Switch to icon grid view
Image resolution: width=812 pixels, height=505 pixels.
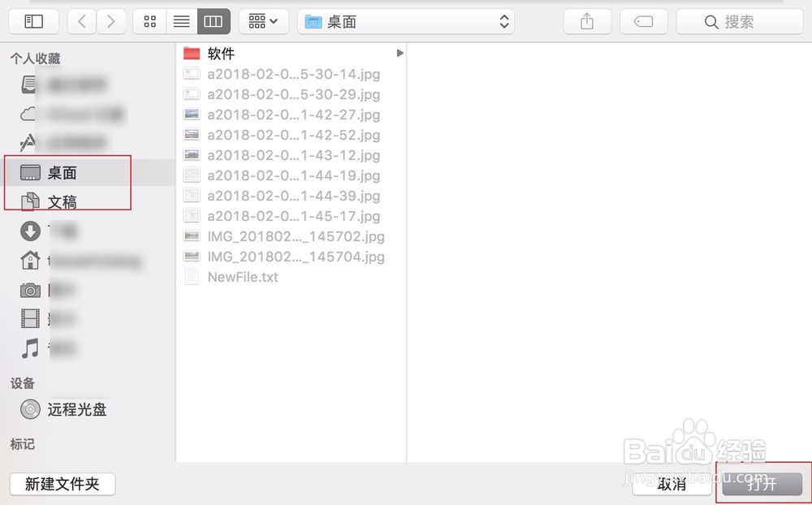click(149, 21)
